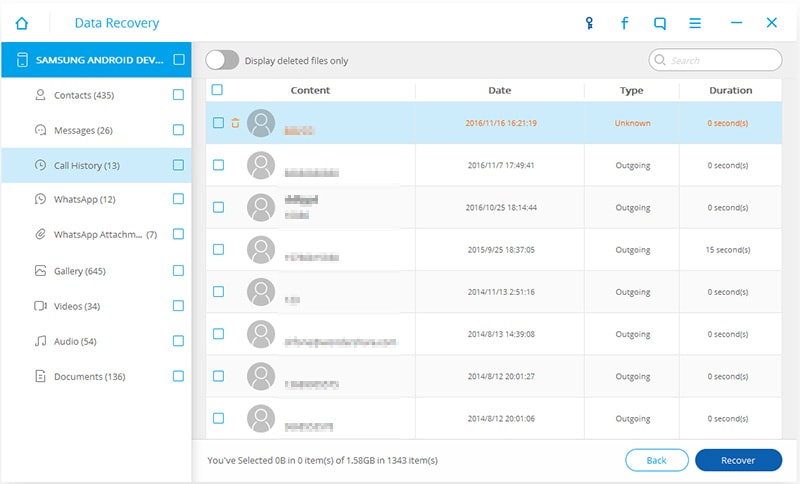Click the search magnifier icon
Image resolution: width=800 pixels, height=484 pixels.
click(x=660, y=60)
